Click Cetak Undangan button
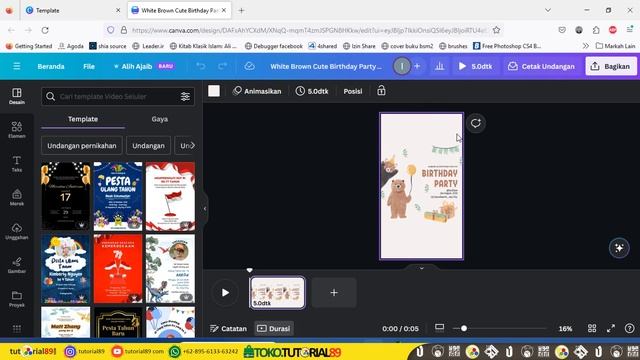Screen dimensions: 640x360 tap(541, 66)
